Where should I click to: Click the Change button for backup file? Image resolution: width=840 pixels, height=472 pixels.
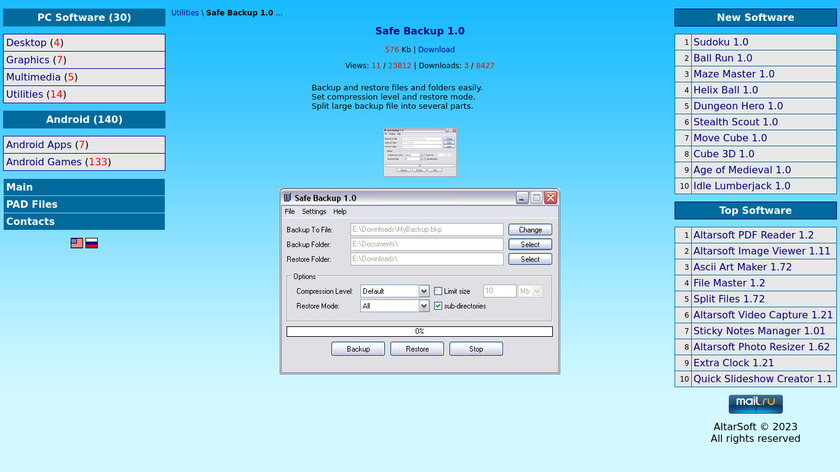(x=530, y=230)
